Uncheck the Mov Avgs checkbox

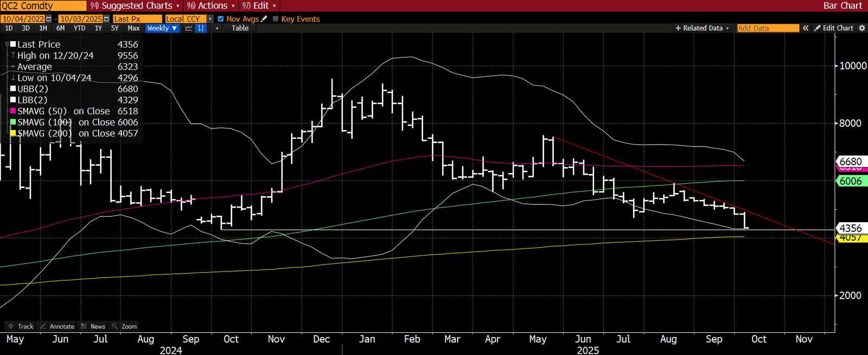pyautogui.click(x=221, y=19)
